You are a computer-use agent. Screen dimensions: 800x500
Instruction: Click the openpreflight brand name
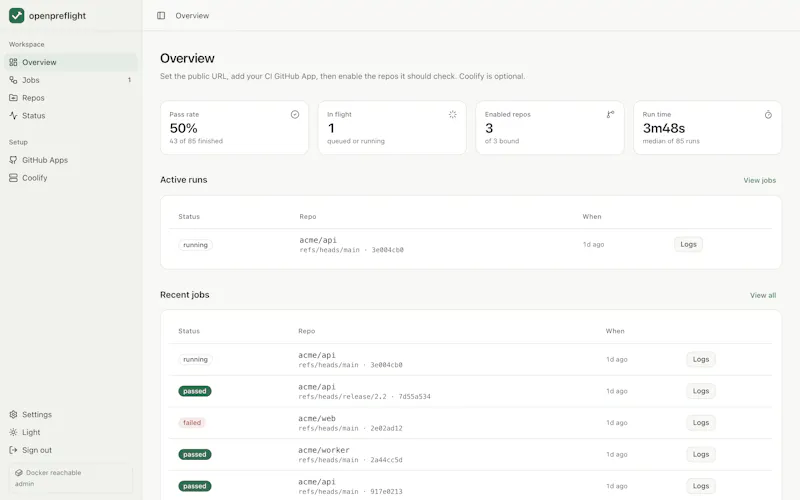57,16
